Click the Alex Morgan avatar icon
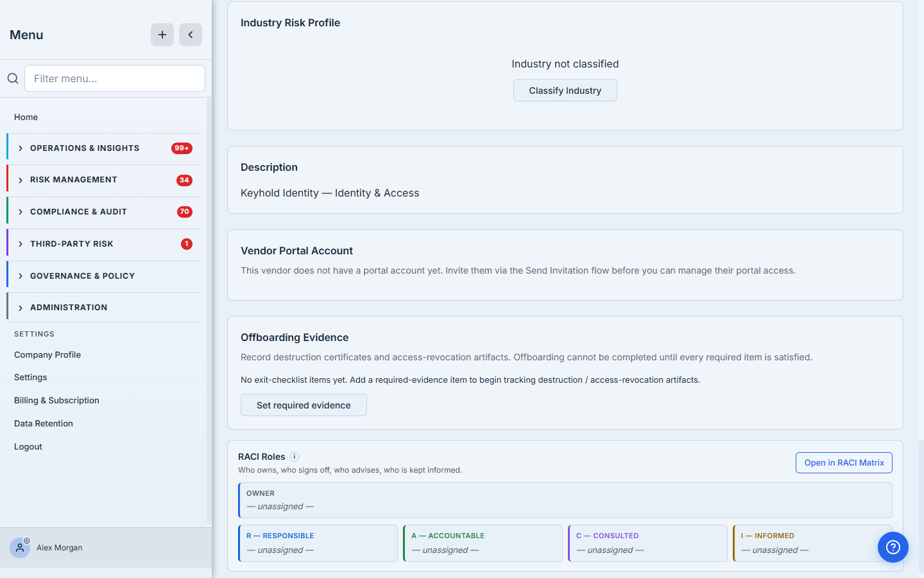Screen dimensions: 924x578 pos(20,548)
